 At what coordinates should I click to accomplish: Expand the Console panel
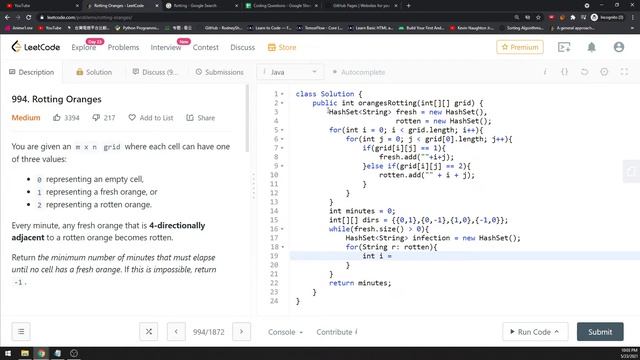pyautogui.click(x=285, y=332)
